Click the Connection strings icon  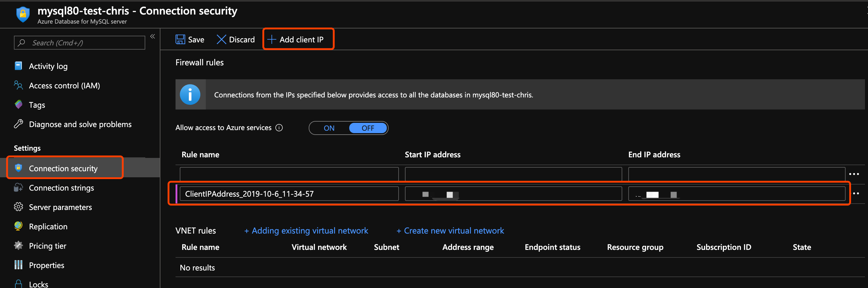pyautogui.click(x=18, y=188)
